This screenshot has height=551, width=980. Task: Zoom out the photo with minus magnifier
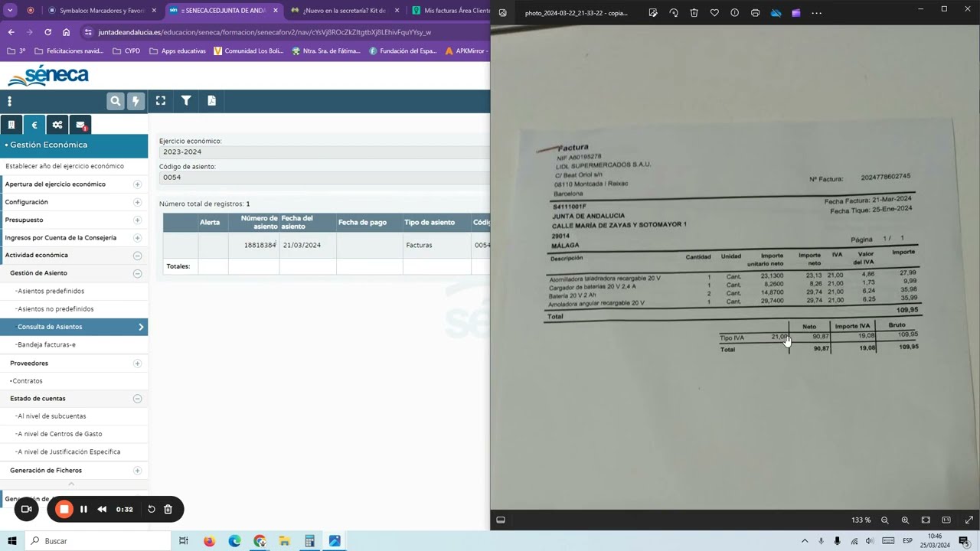885,520
